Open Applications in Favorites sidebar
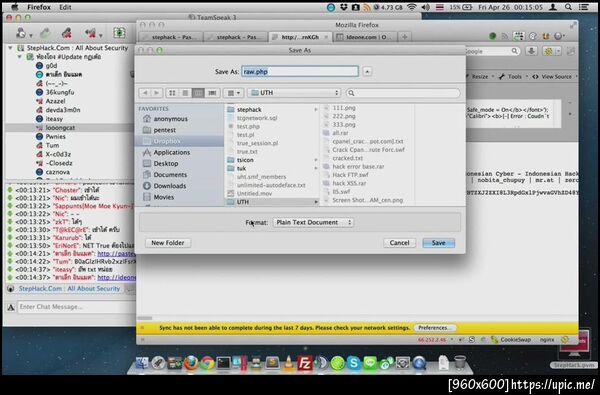Screen dimensions: 600x395 [x=171, y=152]
